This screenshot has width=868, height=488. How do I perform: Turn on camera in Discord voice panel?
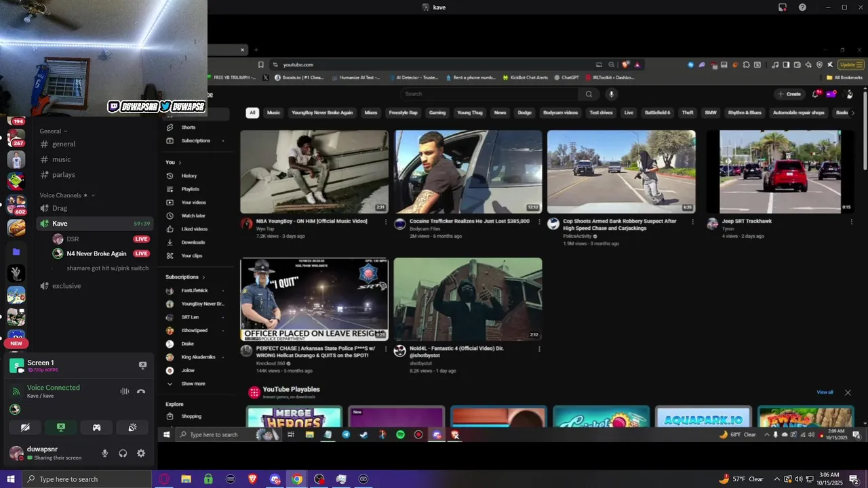pos(25,428)
